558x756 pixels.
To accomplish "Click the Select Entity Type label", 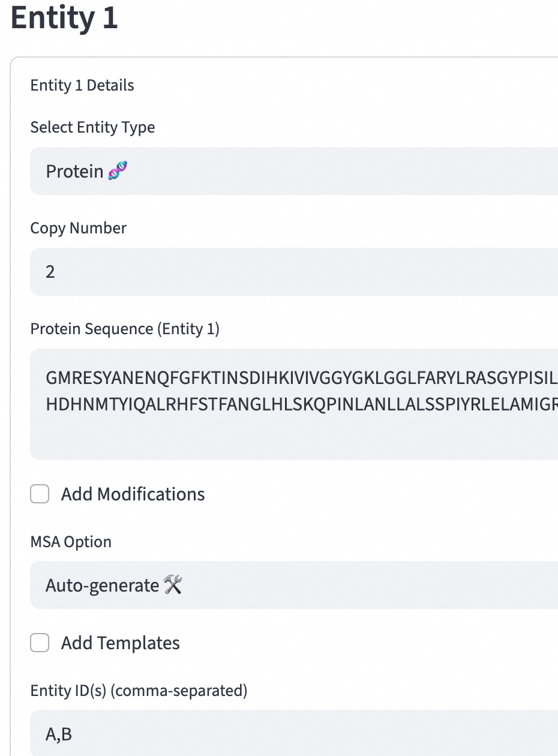I will (92, 127).
